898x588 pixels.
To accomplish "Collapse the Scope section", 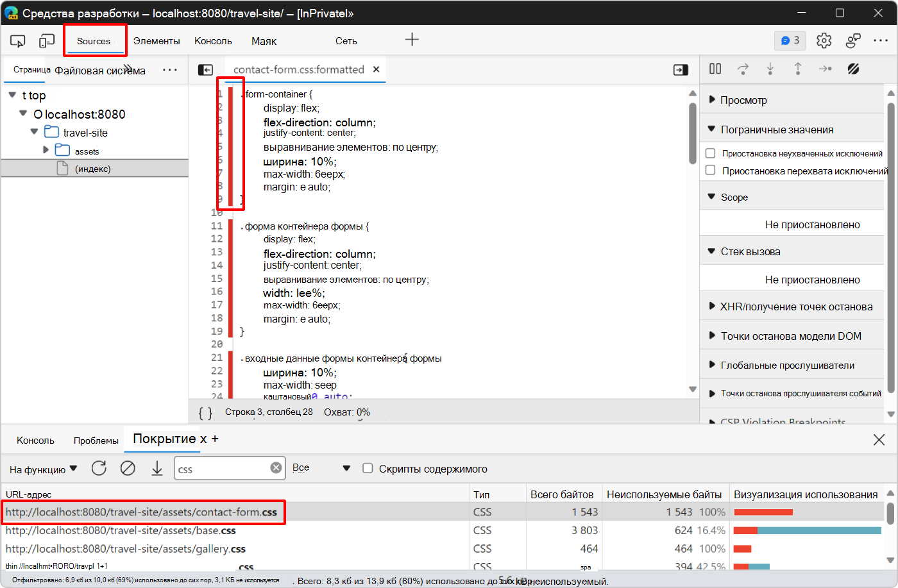I will pyautogui.click(x=711, y=196).
